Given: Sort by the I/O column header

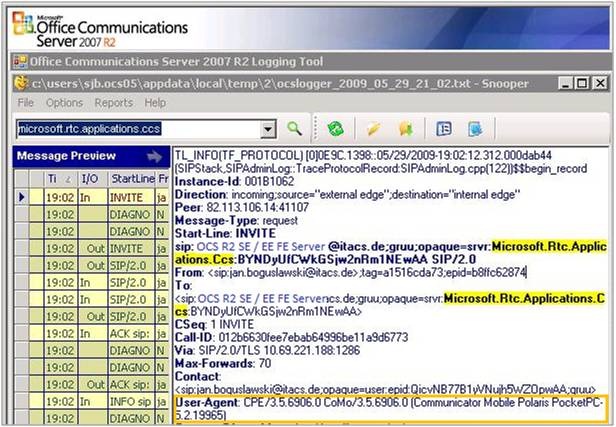Looking at the screenshot, I should click(x=93, y=179).
